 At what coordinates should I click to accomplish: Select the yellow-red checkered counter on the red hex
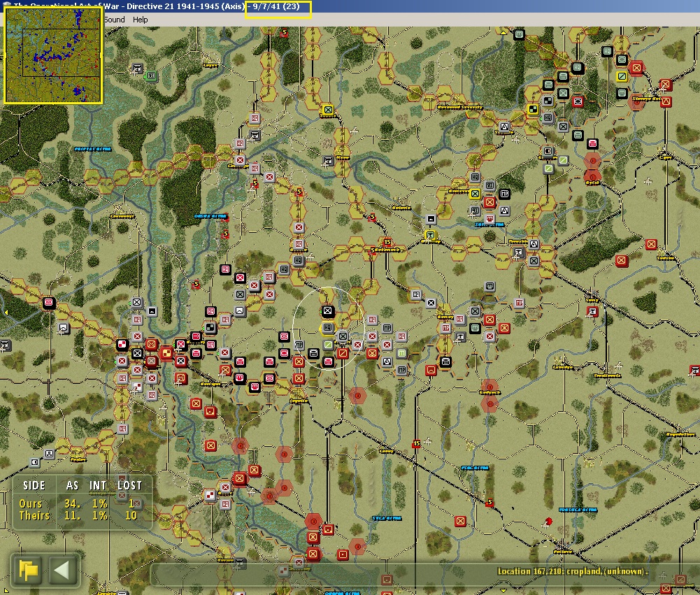click(166, 354)
